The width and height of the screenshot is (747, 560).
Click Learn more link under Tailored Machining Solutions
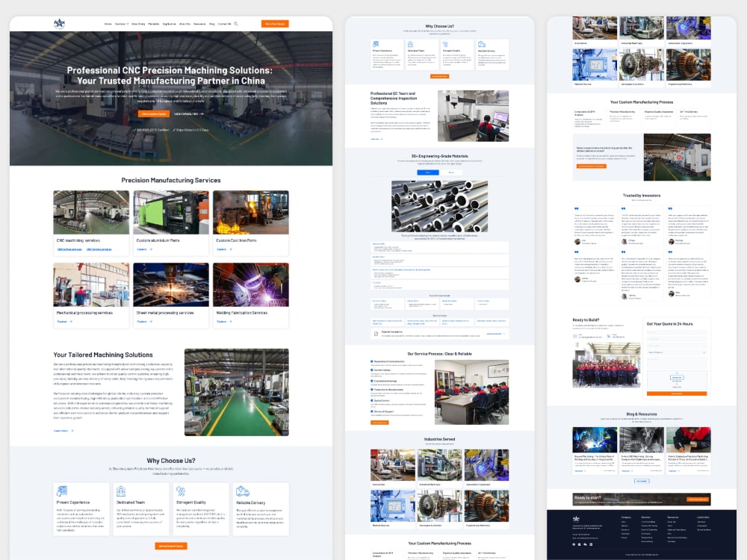pos(63,431)
